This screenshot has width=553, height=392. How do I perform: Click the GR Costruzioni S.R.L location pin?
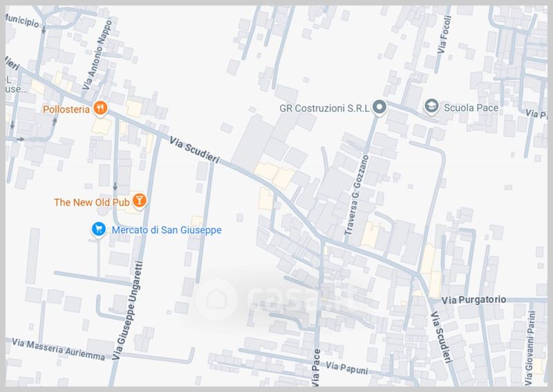coord(379,107)
